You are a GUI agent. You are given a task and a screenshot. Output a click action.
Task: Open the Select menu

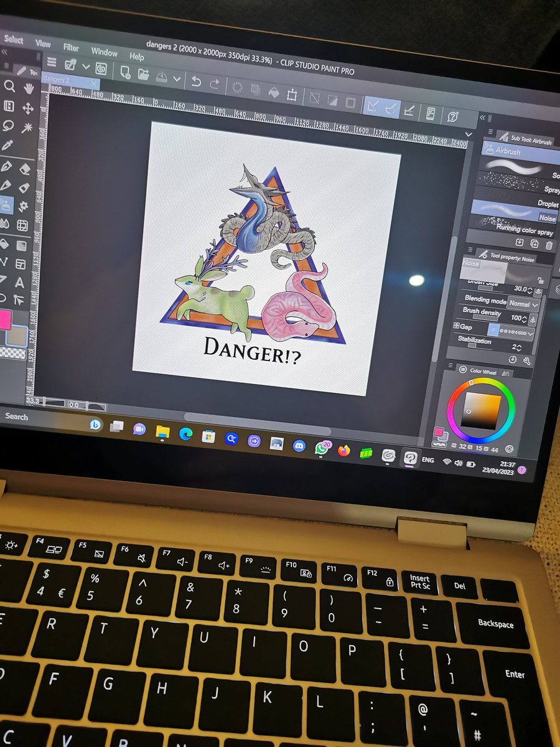13,39
